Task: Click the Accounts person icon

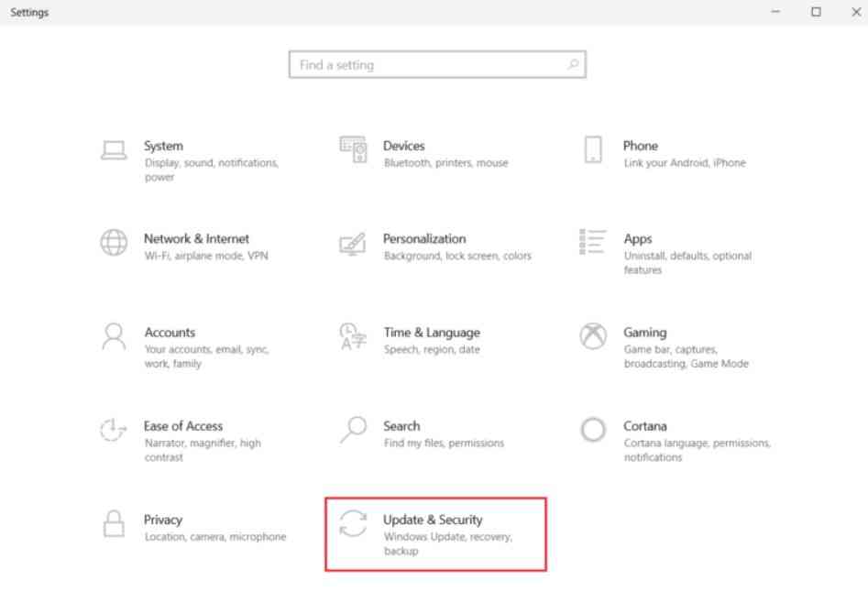Action: tap(114, 336)
